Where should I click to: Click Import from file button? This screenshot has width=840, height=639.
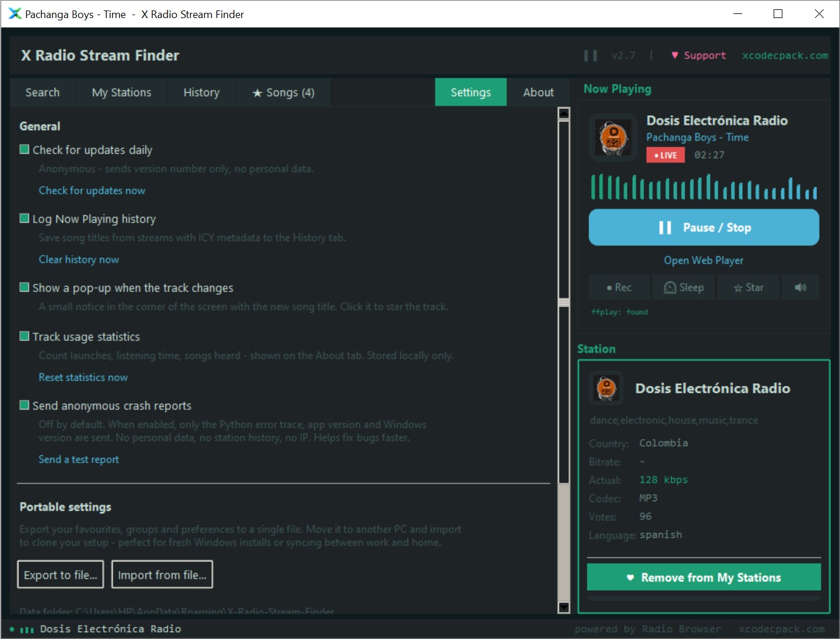tap(162, 574)
